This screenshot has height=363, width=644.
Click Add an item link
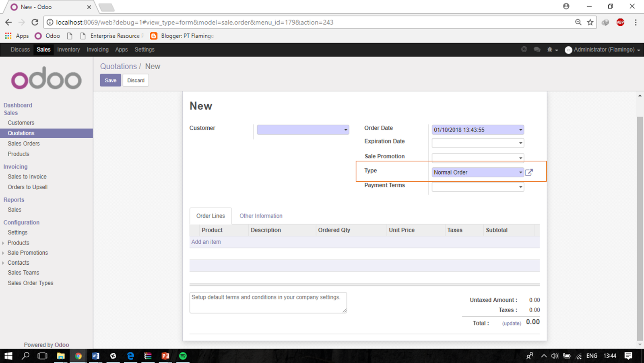(206, 242)
